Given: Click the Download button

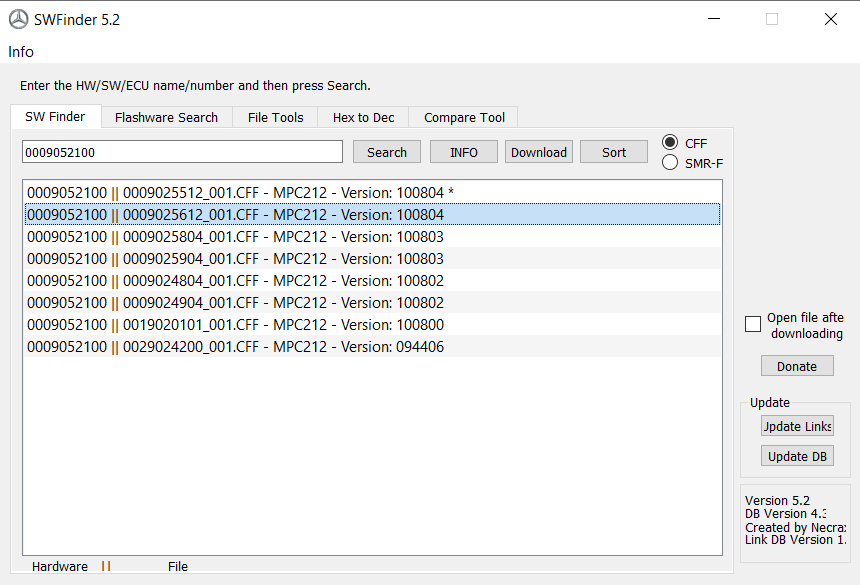Looking at the screenshot, I should 539,152.
